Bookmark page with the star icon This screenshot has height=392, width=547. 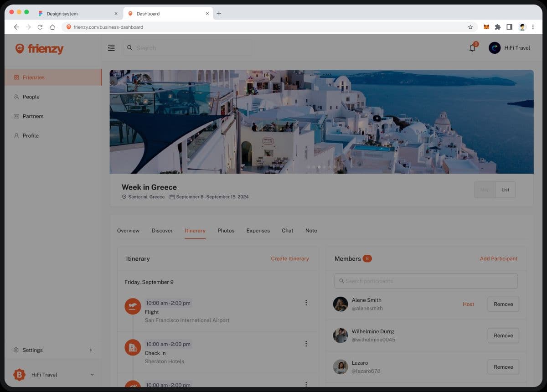[470, 27]
